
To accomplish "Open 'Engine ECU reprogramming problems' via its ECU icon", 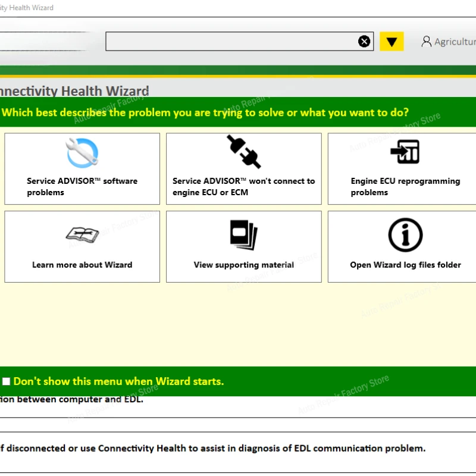I will tap(405, 151).
